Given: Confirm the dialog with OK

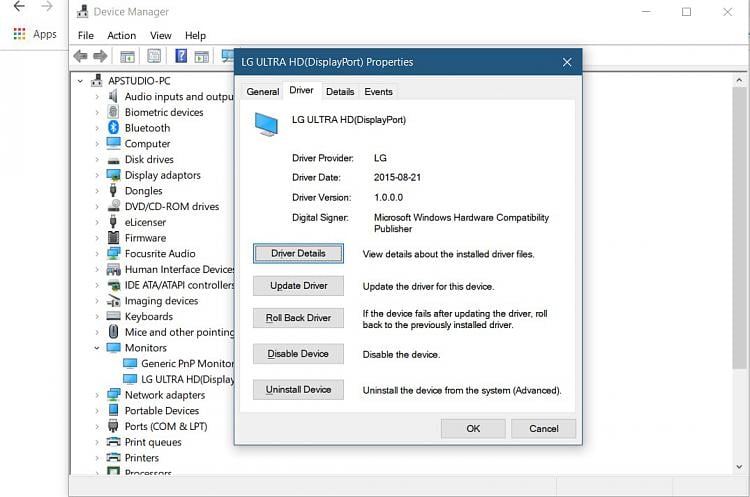Looking at the screenshot, I should [473, 428].
